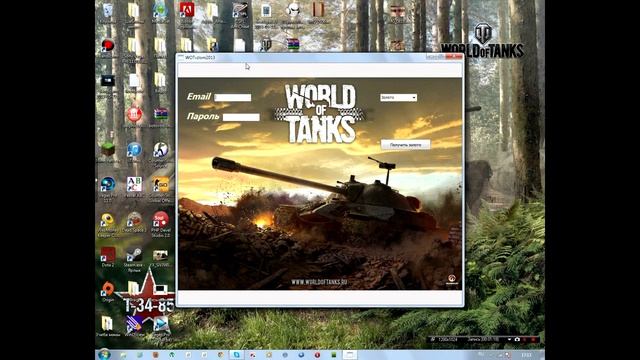Open the Vegas Pro 12.0 desktop icon
The image size is (640, 360).
click(x=108, y=184)
